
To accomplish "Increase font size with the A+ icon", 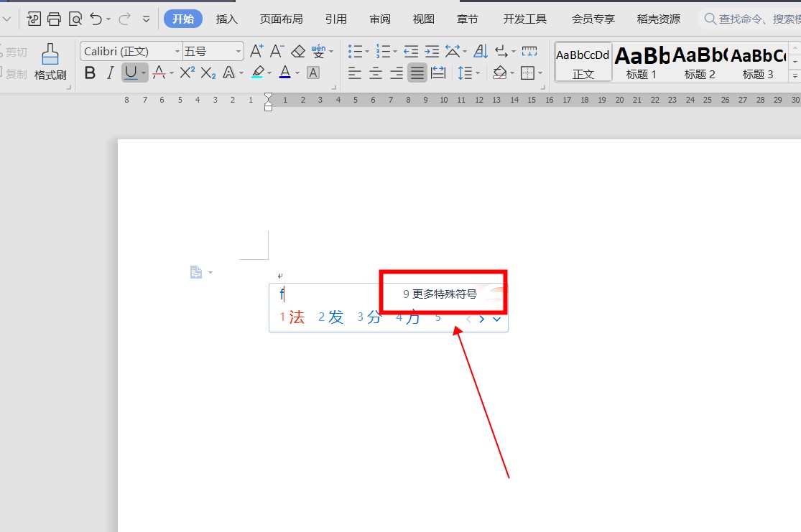I will click(x=256, y=51).
